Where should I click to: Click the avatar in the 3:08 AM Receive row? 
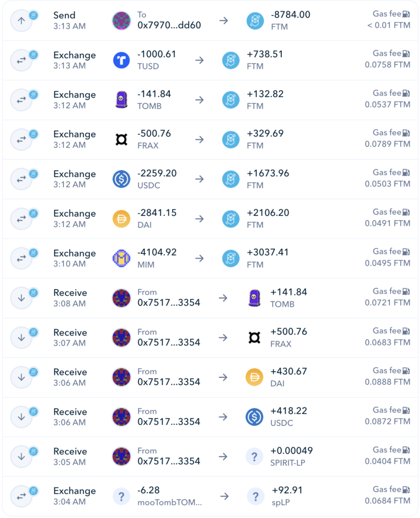[121, 298]
